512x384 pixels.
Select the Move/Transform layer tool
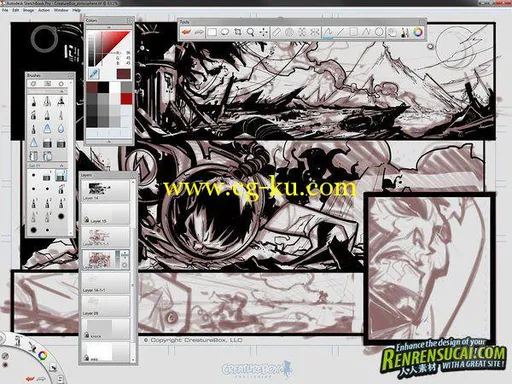263,32
